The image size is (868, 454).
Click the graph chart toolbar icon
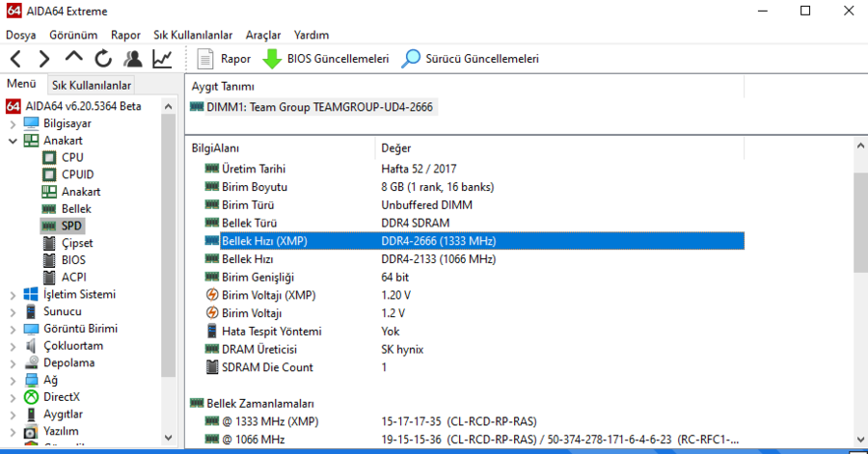tap(163, 59)
